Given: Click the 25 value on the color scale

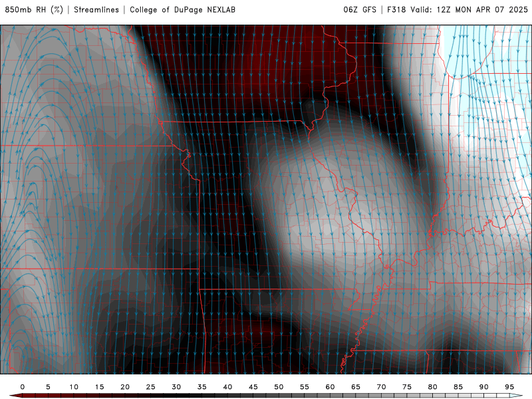Looking at the screenshot, I should (151, 387).
